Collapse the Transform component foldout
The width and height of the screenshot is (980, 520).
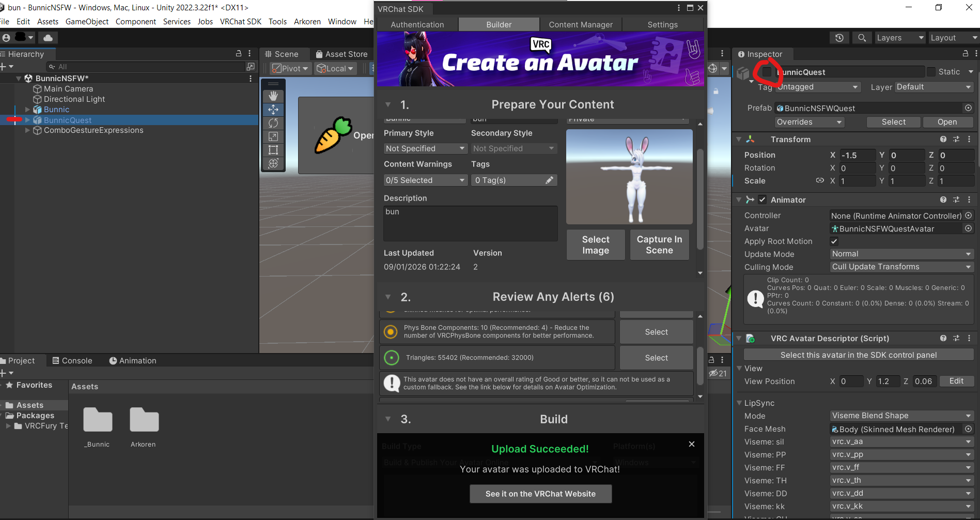739,139
